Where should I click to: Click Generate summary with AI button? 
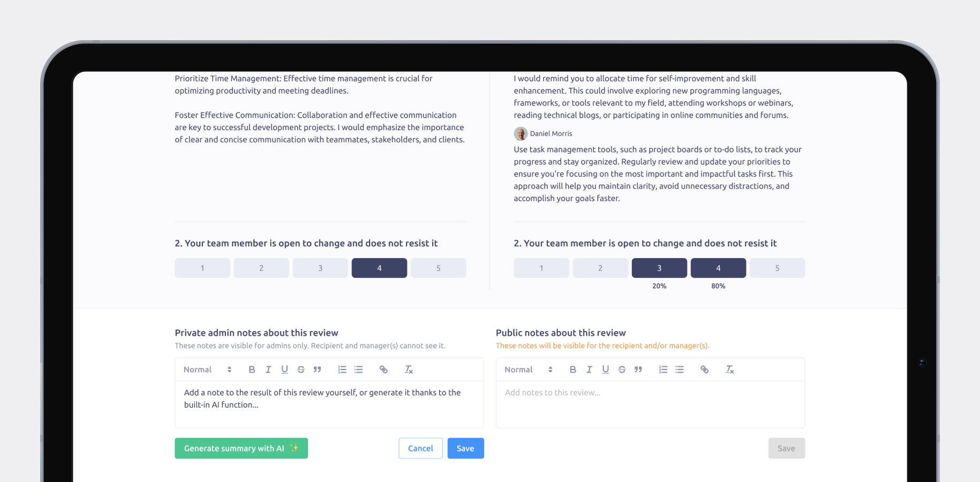[241, 448]
